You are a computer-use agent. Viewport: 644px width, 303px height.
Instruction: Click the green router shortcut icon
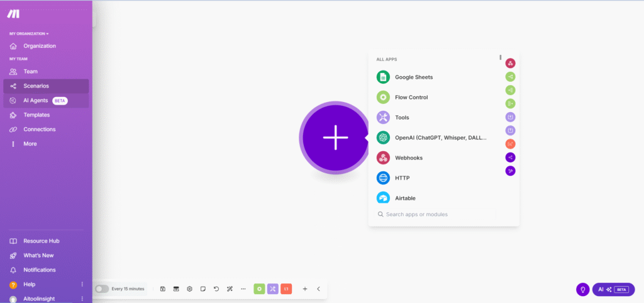click(x=510, y=76)
